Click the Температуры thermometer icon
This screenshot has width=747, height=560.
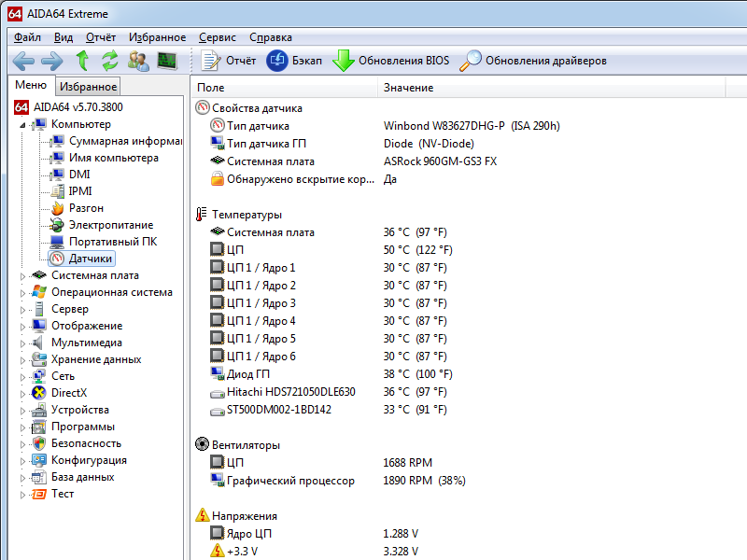(202, 215)
